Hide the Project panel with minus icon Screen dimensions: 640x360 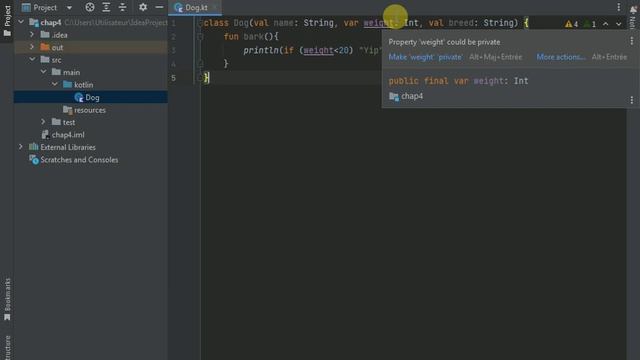click(x=159, y=7)
